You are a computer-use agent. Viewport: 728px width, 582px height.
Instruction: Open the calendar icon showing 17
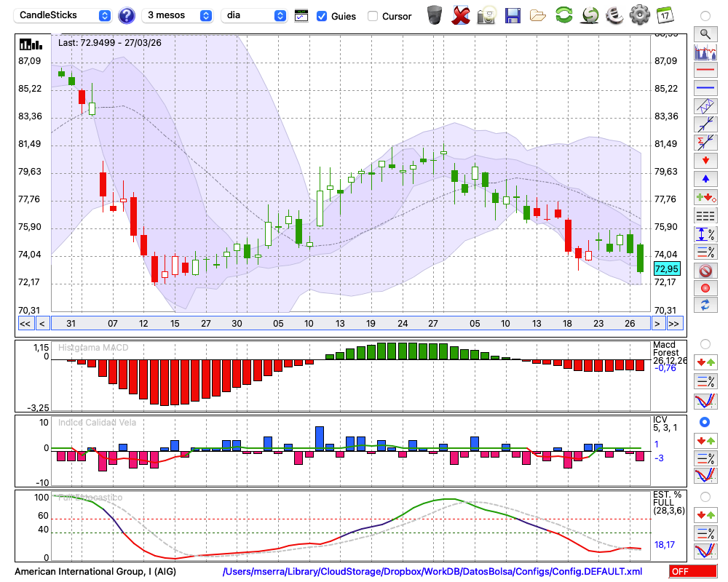click(x=664, y=15)
